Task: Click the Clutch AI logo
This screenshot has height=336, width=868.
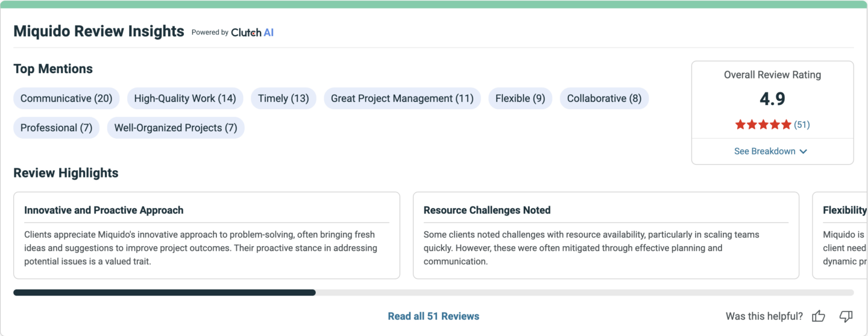Action: point(252,33)
